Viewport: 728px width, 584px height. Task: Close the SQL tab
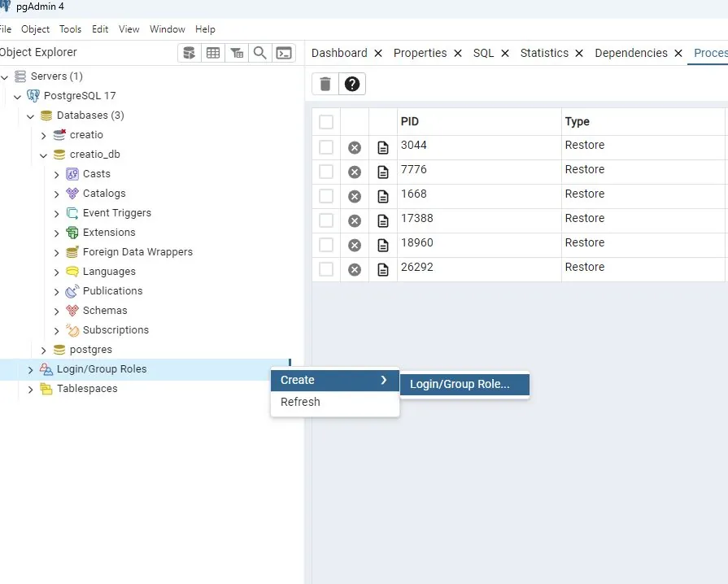click(x=505, y=54)
